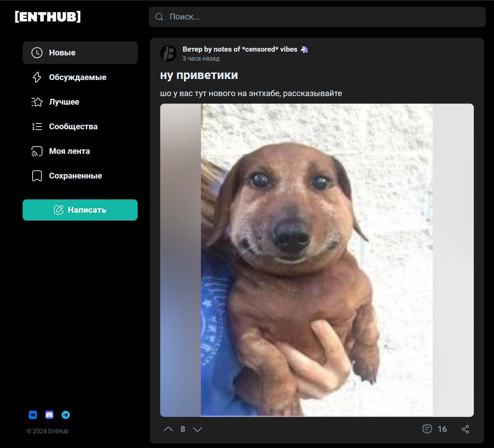
Task: Open the Новые feed
Action: (x=80, y=53)
